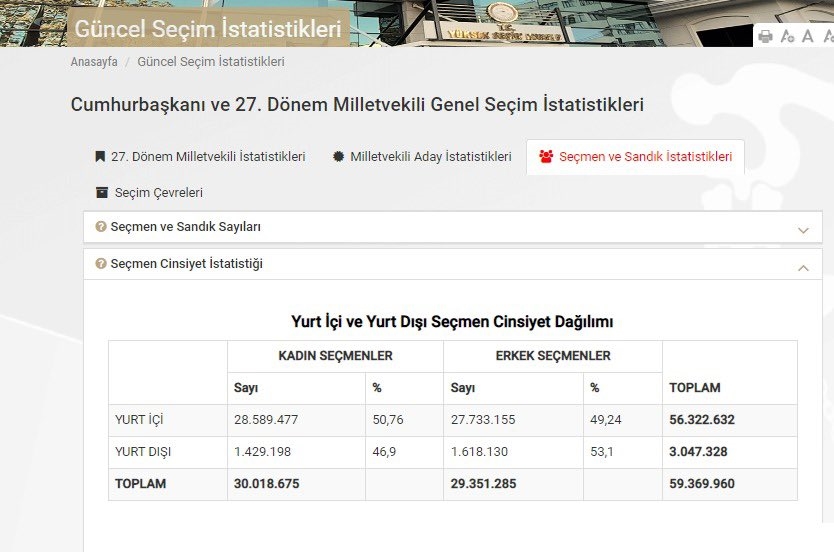Viewport: 834px width, 552px height.
Task: Open the 27. Dönem Milletvekili İstatistikleri tab
Action: [200, 156]
